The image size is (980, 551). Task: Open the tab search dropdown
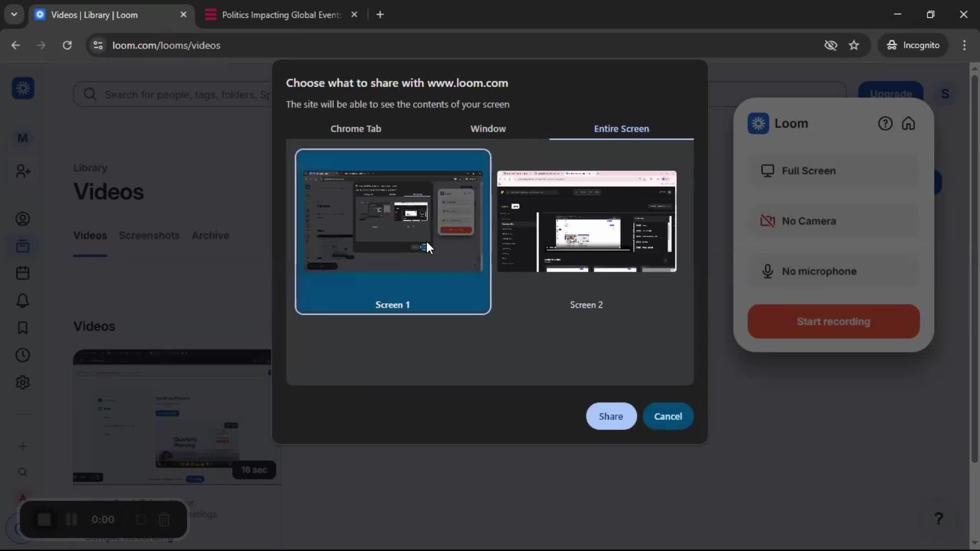coord(14,14)
